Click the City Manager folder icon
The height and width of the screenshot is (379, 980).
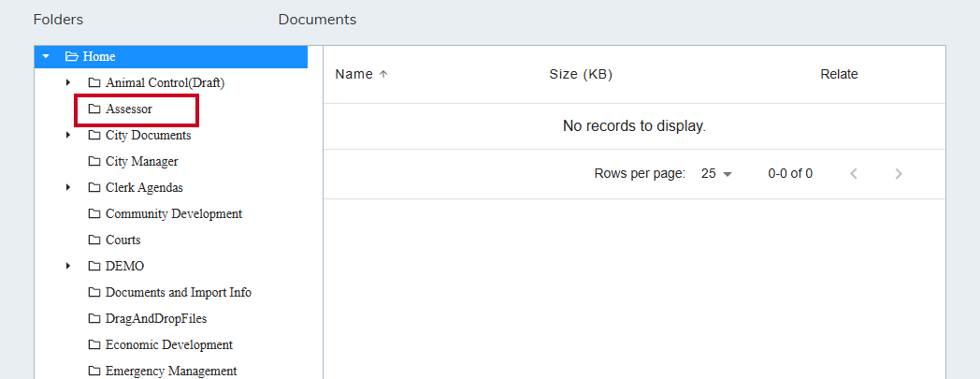click(94, 161)
